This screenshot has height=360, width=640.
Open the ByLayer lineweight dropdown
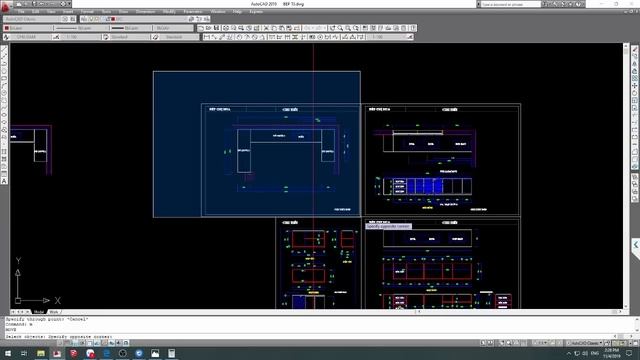point(131,28)
